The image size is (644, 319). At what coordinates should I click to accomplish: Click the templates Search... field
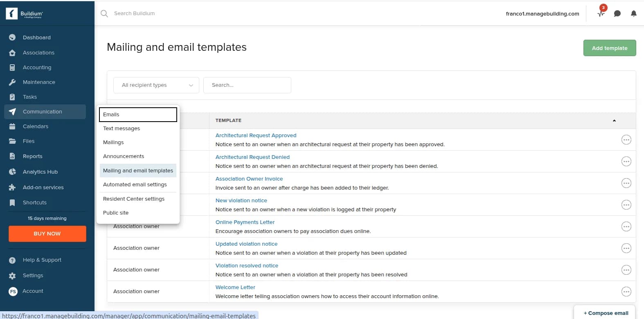(247, 85)
